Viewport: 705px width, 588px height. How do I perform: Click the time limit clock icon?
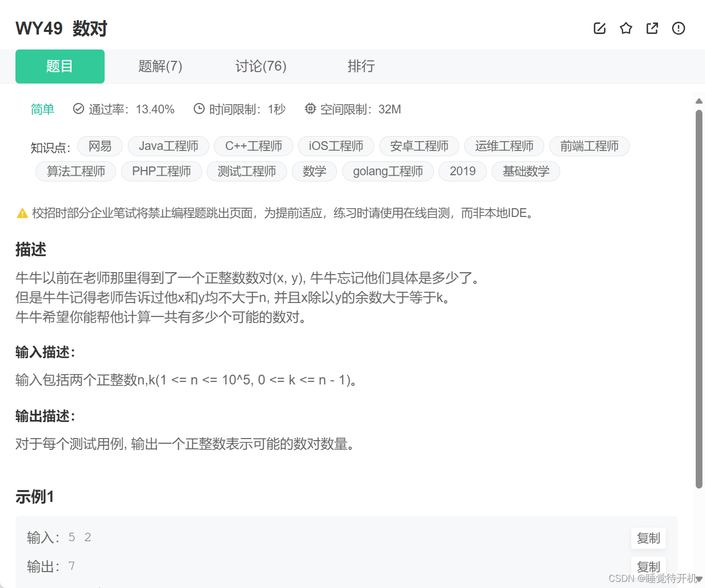[199, 109]
